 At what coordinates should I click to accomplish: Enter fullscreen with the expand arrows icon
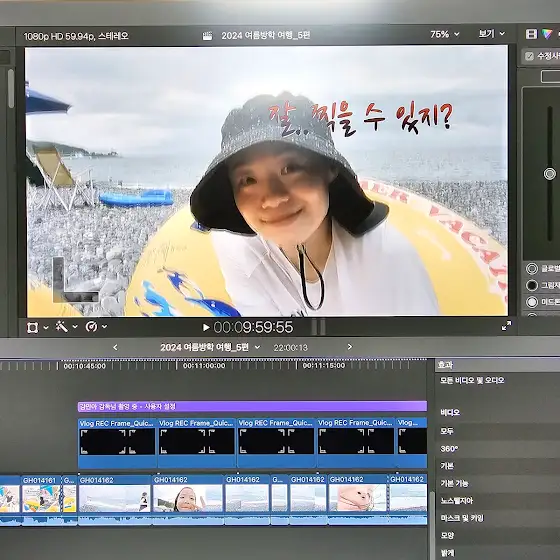click(506, 326)
